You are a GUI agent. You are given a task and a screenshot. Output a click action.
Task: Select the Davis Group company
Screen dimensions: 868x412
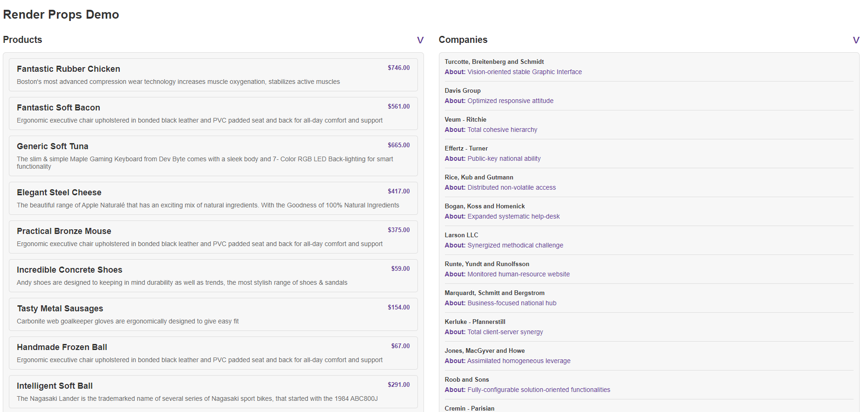[463, 90]
